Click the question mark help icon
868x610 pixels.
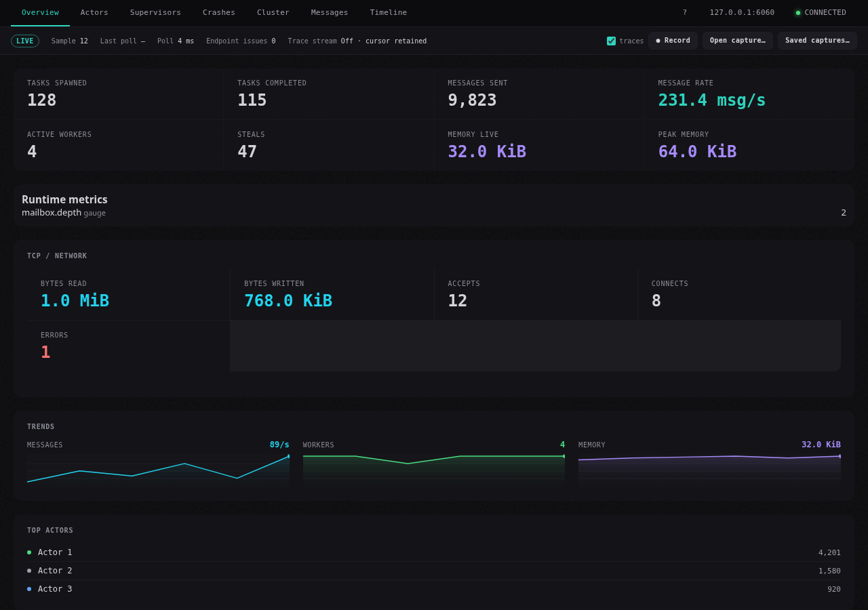point(684,13)
